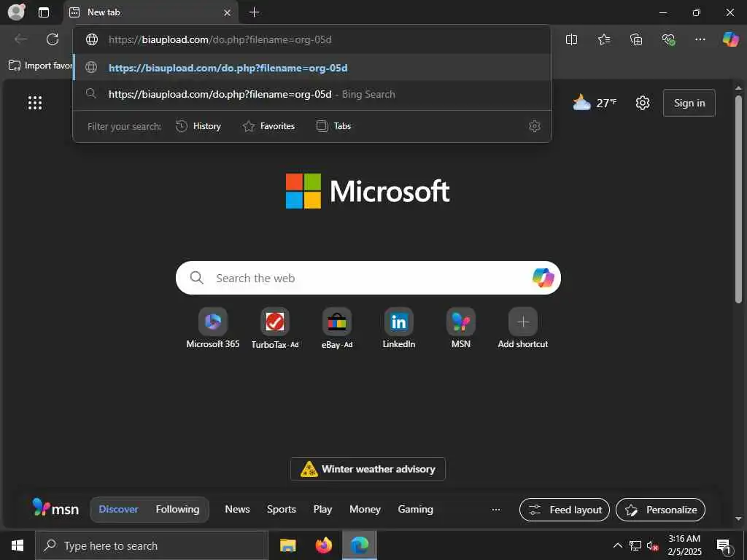Filter search by Favorites
The height and width of the screenshot is (560, 747).
[x=268, y=126]
